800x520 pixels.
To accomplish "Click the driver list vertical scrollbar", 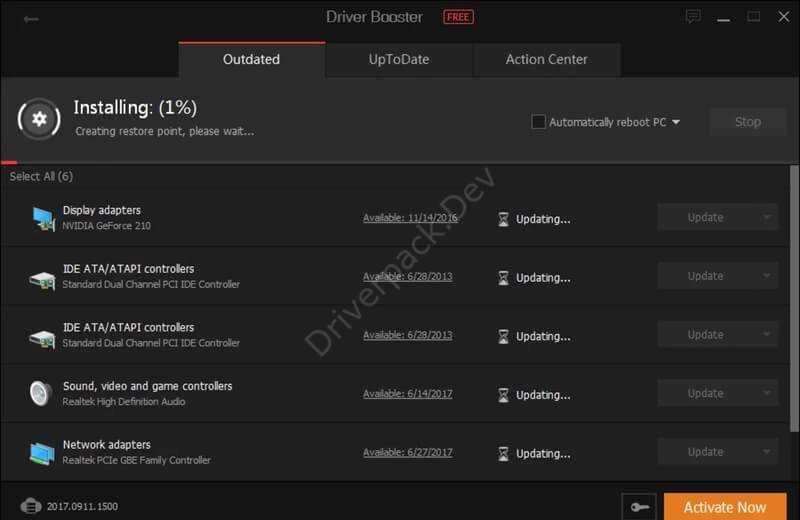I will click(794, 299).
